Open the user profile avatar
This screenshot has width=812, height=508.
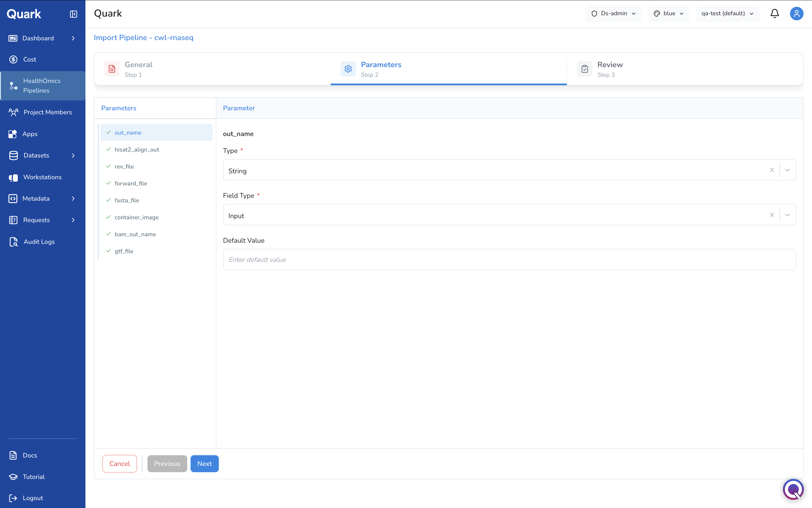tap(796, 14)
